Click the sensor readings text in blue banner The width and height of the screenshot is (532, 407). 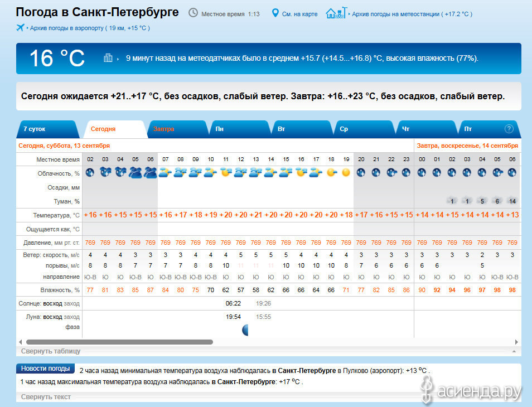pyautogui.click(x=302, y=59)
